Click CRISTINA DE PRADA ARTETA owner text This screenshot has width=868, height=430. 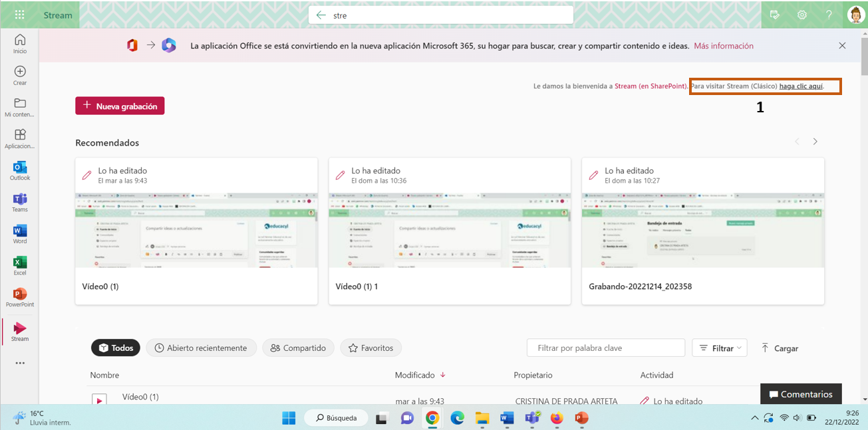click(x=566, y=401)
